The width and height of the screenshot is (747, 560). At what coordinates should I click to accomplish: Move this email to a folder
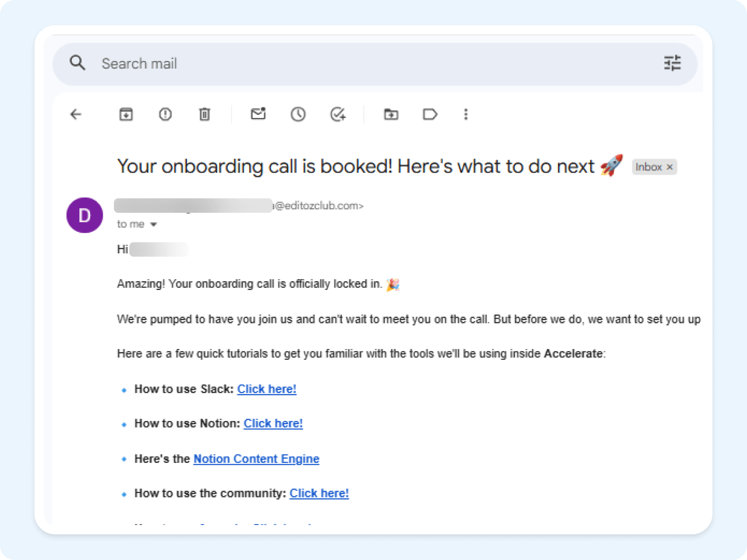391,114
